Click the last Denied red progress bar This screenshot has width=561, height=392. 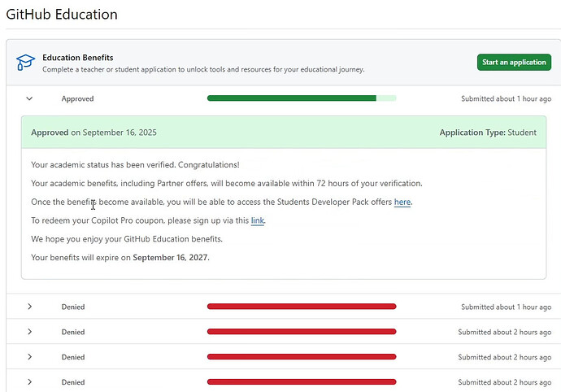tap(301, 382)
